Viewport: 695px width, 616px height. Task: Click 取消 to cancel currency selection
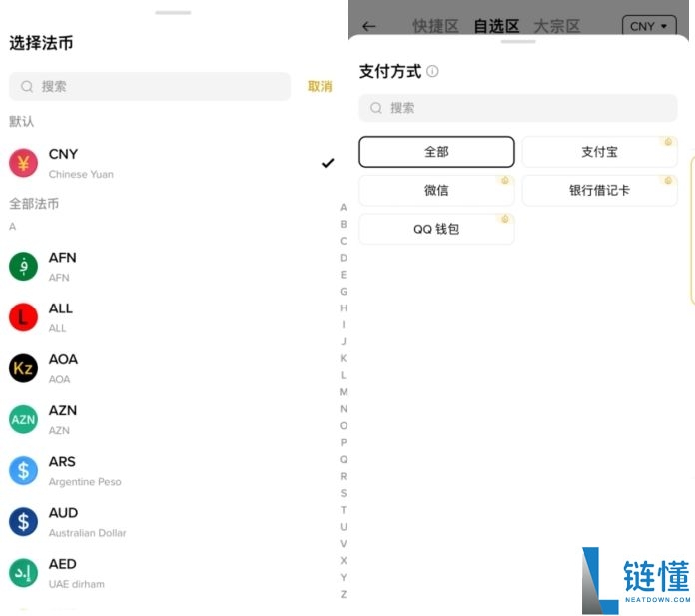point(320,86)
